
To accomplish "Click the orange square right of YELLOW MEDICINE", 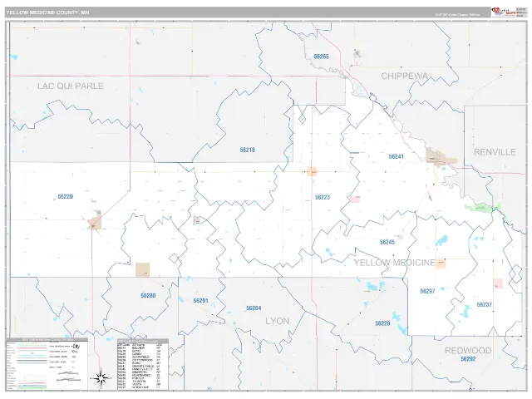I will coord(441,264).
